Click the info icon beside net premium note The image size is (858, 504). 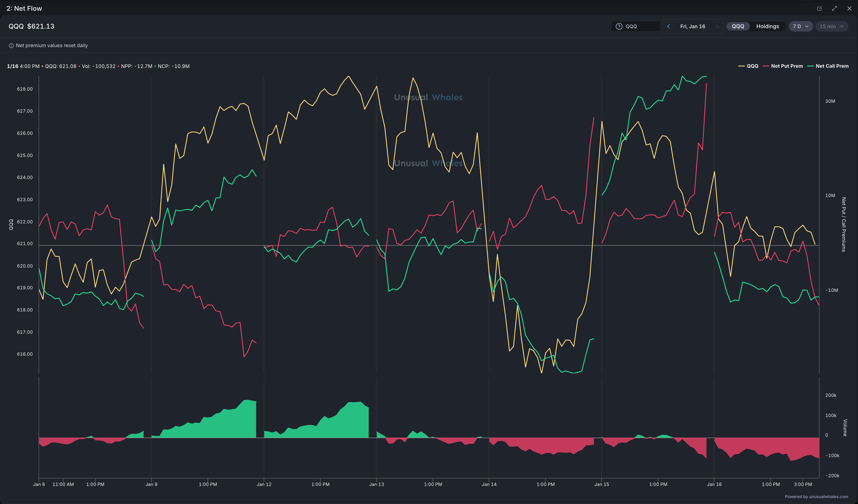pyautogui.click(x=11, y=46)
